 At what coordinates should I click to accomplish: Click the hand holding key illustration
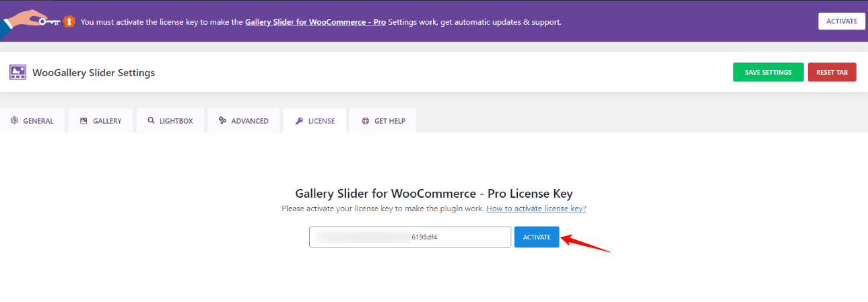(x=30, y=21)
